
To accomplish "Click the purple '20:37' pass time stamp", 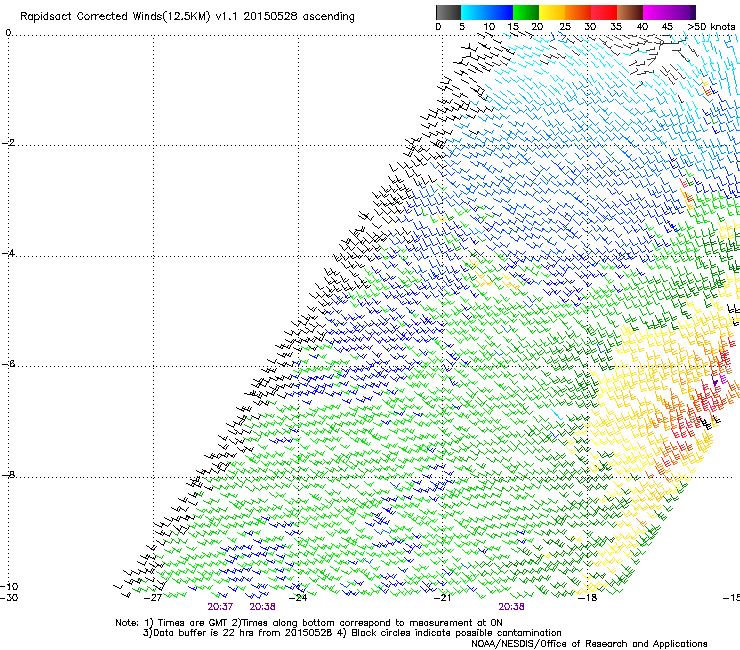I will (x=220, y=607).
